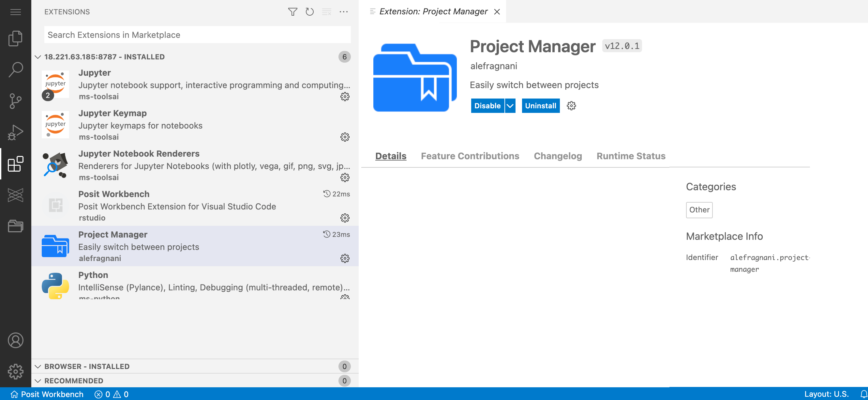Viewport: 868px width, 400px height.
Task: Open the Posit Workbench activity bar icon
Action: click(16, 195)
